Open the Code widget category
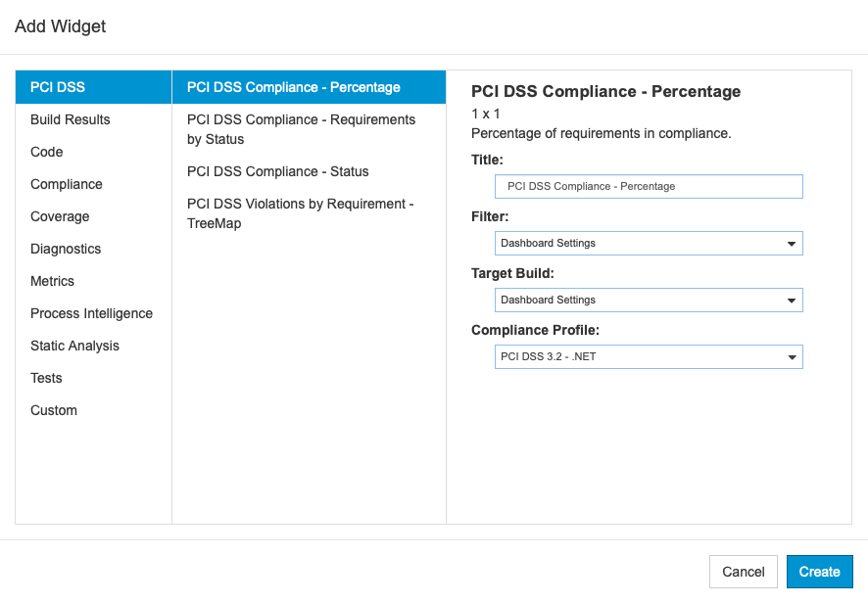Screen dimensions: 868x603 93,152
